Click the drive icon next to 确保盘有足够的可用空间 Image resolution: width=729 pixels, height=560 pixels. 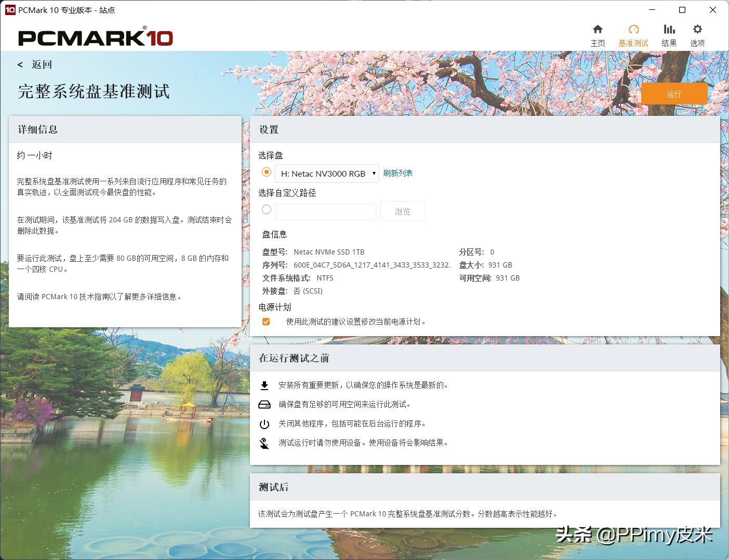pos(265,404)
